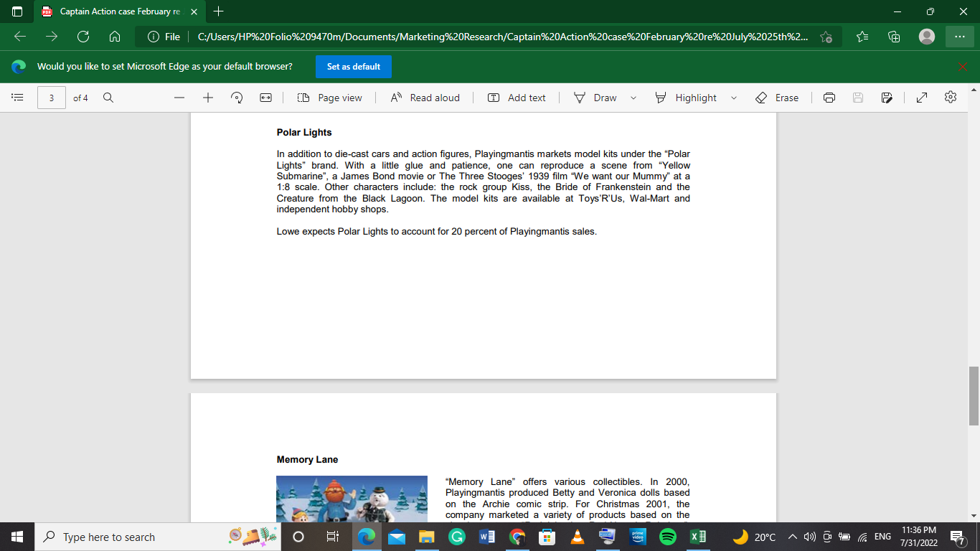The width and height of the screenshot is (980, 551).
Task: Close the Captain Action case tab
Action: click(x=193, y=11)
